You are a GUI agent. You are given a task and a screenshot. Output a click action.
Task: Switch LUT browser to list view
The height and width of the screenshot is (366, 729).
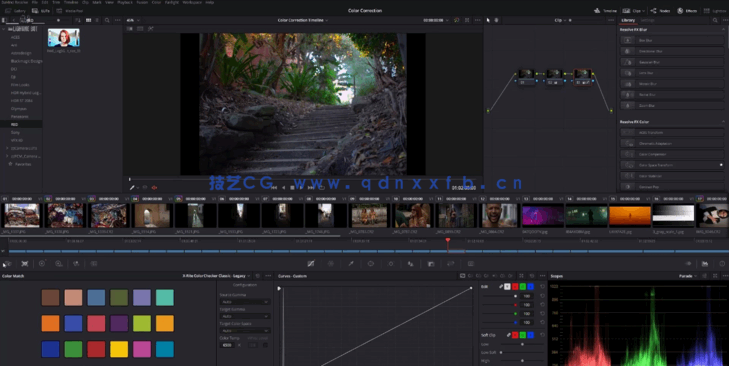point(97,20)
